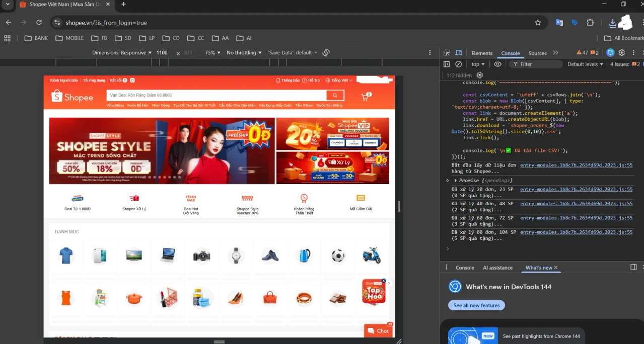Viewport: 644px width, 344px height.
Task: Expand the Promise pending object
Action: 456,181
